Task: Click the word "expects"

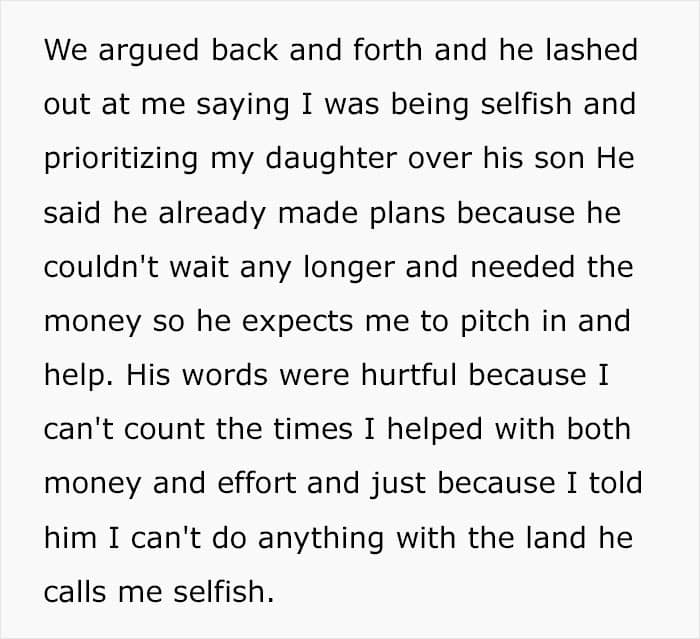Action: pos(297,322)
